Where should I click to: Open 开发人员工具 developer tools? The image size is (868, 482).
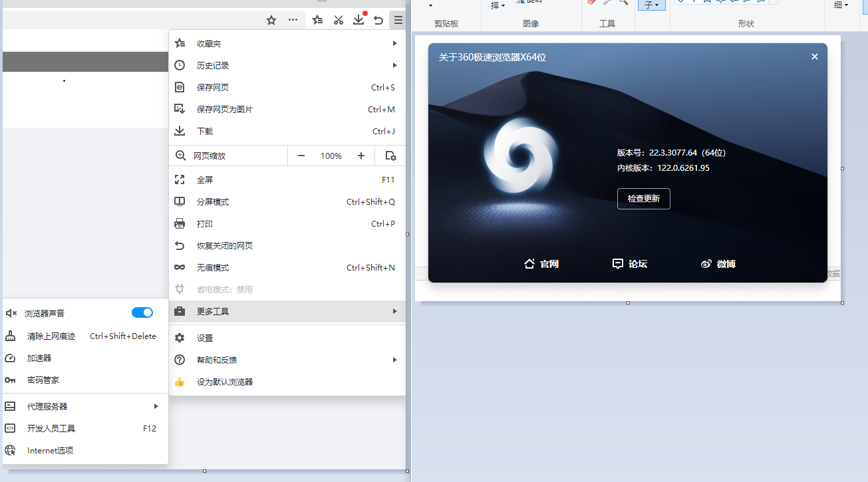tap(84, 428)
